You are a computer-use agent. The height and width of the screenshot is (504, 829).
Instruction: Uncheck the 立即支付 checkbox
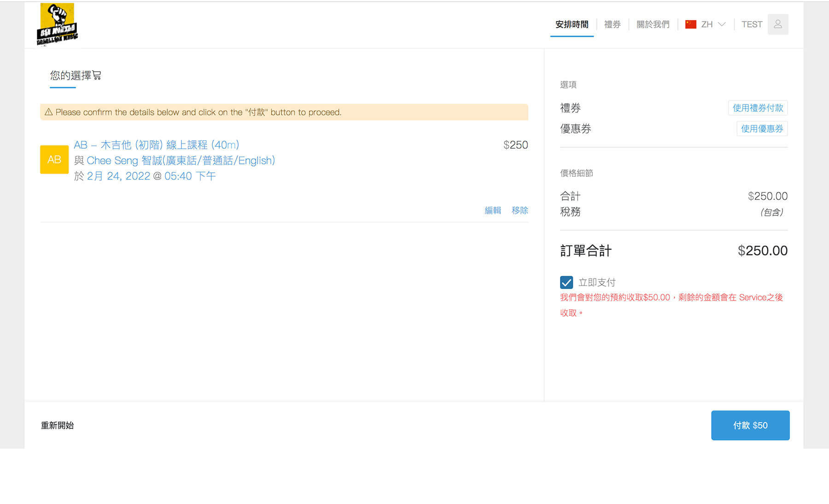click(566, 282)
